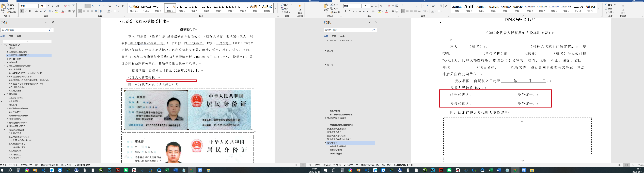
Task: Apply character border in left Word window
Action: point(73,6)
